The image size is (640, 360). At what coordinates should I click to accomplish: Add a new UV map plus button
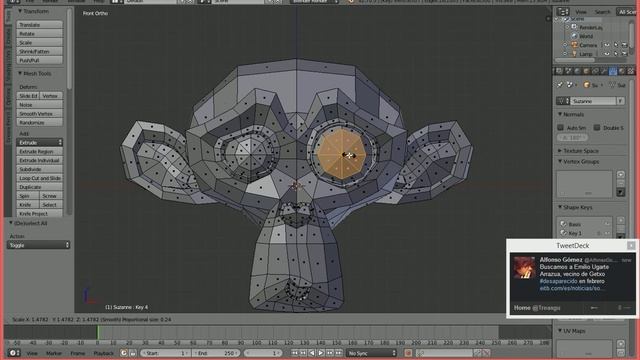coord(621,344)
